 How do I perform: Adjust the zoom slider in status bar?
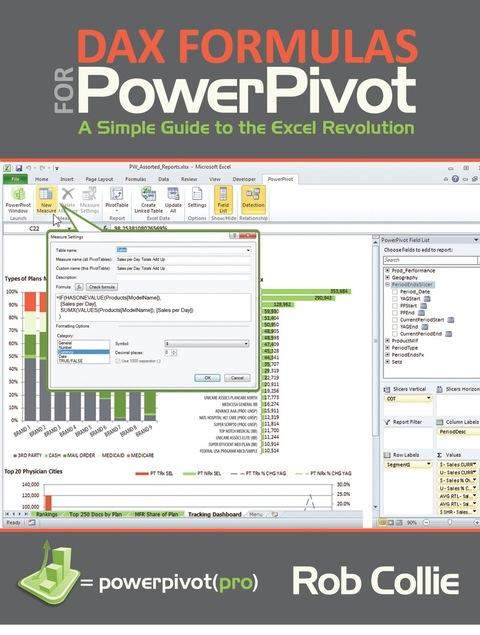pos(450,523)
